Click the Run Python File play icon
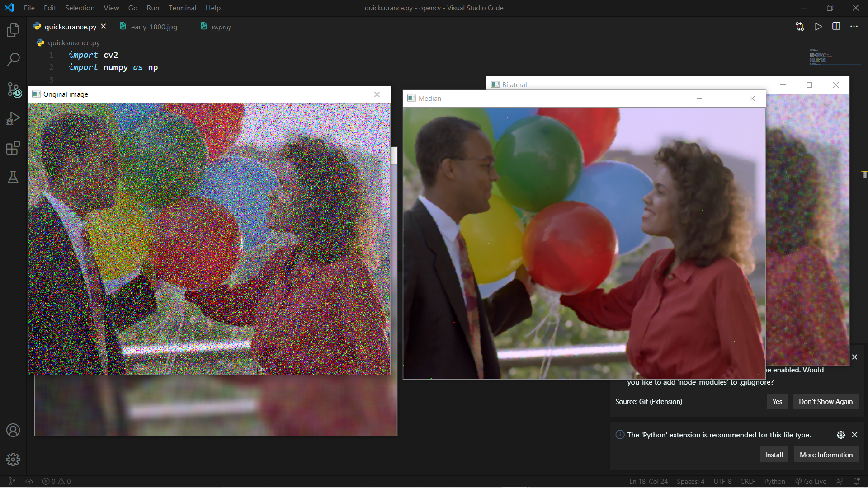 [818, 27]
